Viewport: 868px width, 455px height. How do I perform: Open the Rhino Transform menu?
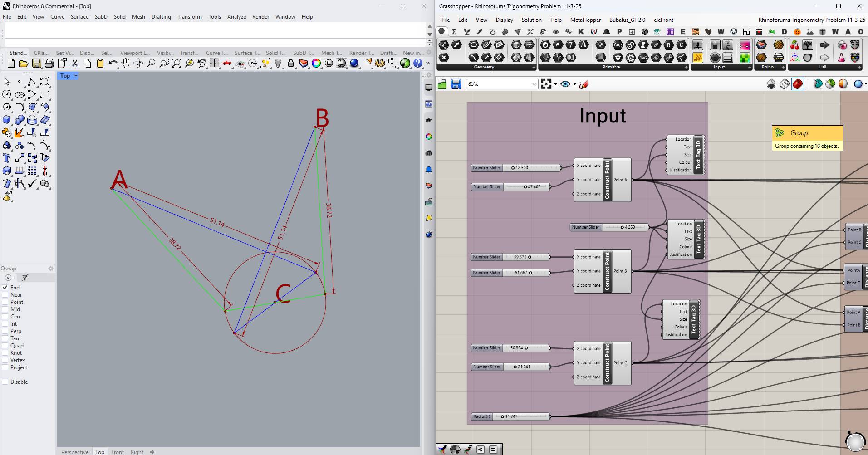(x=190, y=17)
